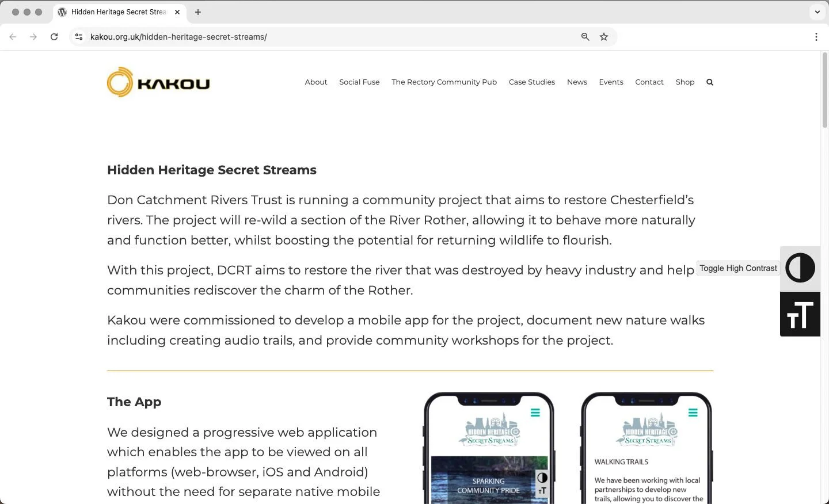Click the page vertical scrollbar thumb
The width and height of the screenshot is (829, 504).
[824, 90]
